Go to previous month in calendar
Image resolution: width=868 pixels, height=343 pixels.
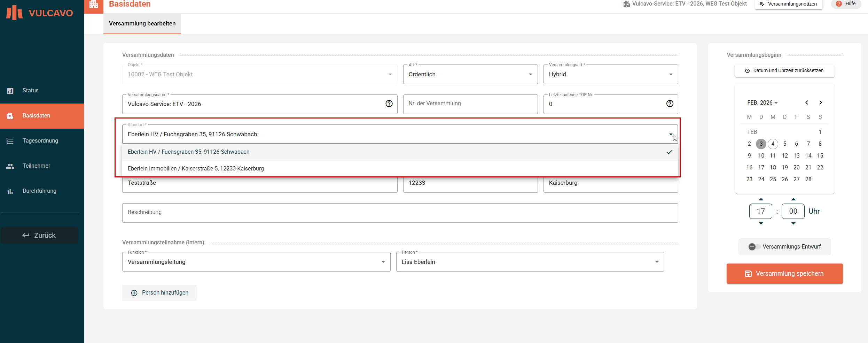(807, 102)
